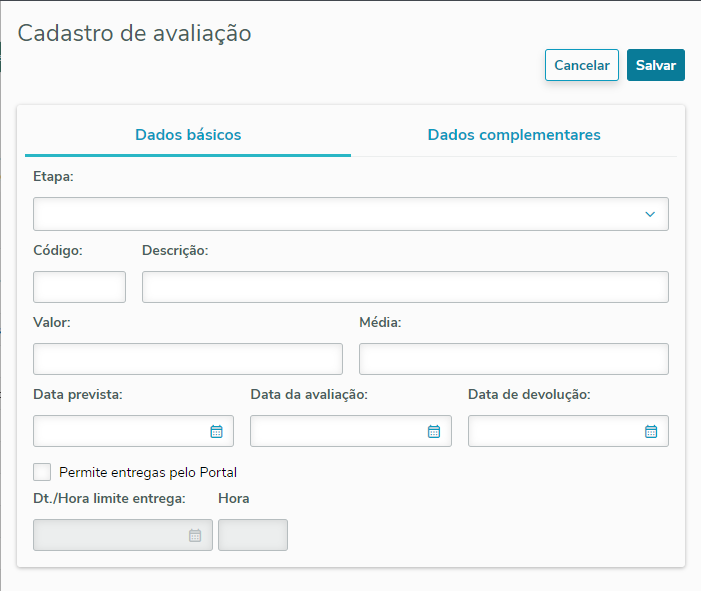Open calendar icon for Data de devolução
The image size is (701, 591).
click(651, 431)
